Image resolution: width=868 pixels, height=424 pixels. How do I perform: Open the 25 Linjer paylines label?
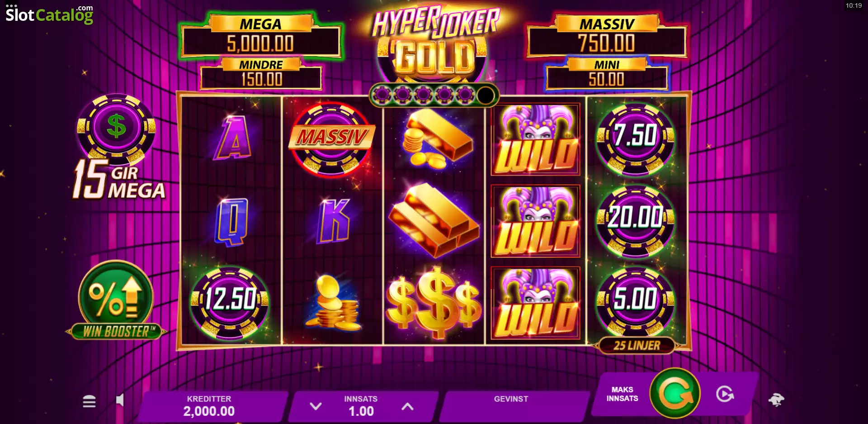(x=637, y=346)
